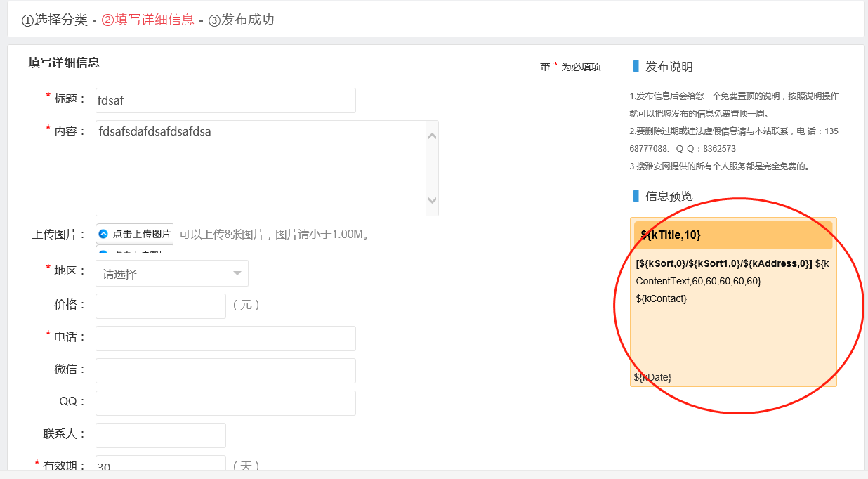868x479 pixels.
Task: Click the up arrow in 内容 scrollbar
Action: click(x=432, y=136)
